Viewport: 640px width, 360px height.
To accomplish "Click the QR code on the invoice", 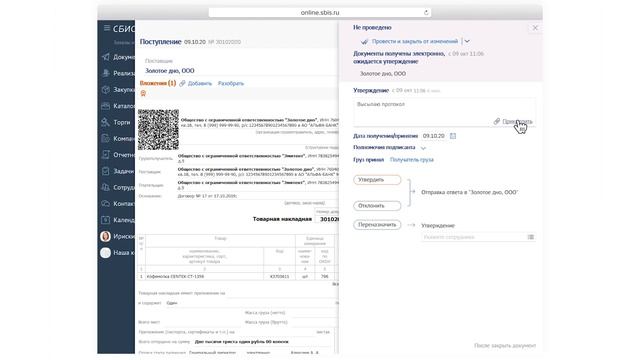I will pyautogui.click(x=158, y=129).
